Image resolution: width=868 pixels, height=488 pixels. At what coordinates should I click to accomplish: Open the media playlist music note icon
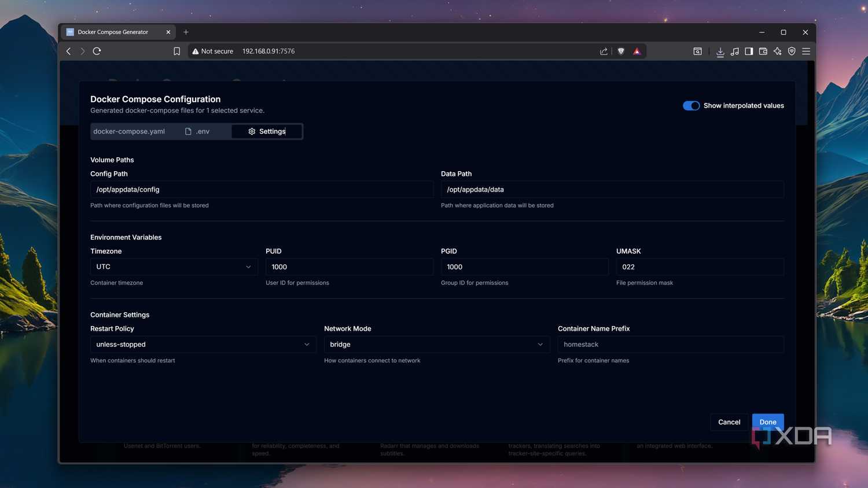[x=734, y=51]
